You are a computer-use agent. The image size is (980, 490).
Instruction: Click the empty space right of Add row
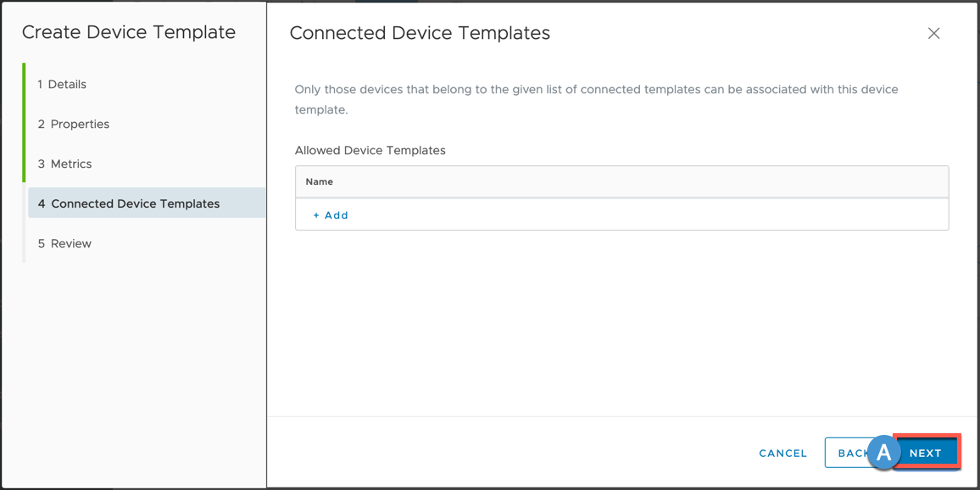coord(644,215)
